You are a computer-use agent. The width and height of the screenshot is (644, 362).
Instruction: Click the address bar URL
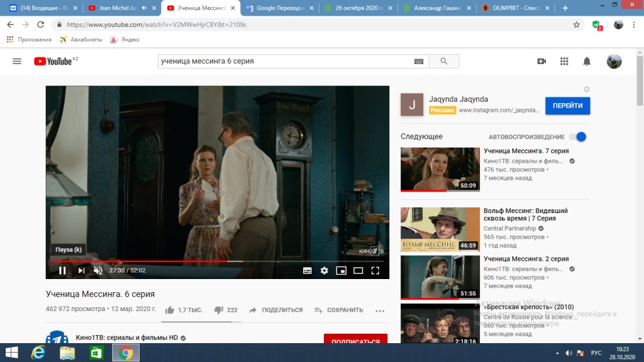(157, 25)
